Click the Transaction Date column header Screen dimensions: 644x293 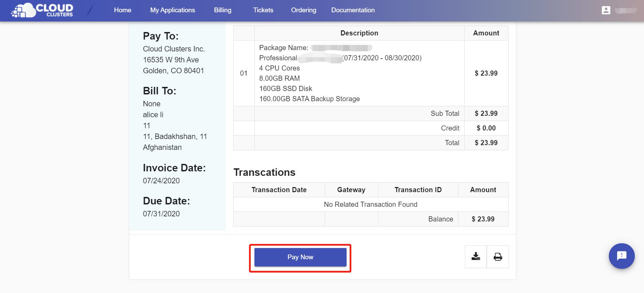click(279, 190)
